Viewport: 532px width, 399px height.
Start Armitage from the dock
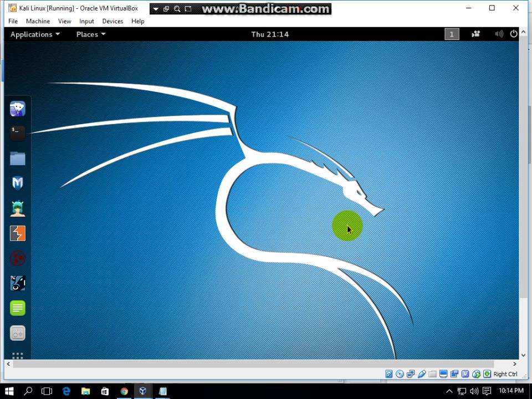point(18,208)
